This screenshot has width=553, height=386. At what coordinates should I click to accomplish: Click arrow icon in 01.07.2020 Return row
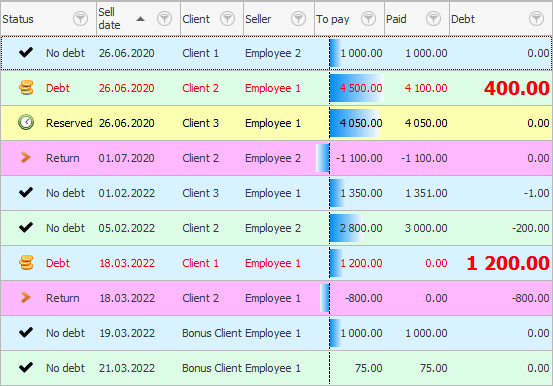(x=25, y=157)
